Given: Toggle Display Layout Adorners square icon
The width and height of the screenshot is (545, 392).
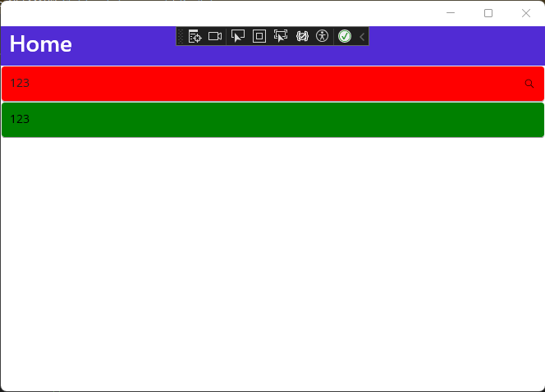Looking at the screenshot, I should click(259, 36).
